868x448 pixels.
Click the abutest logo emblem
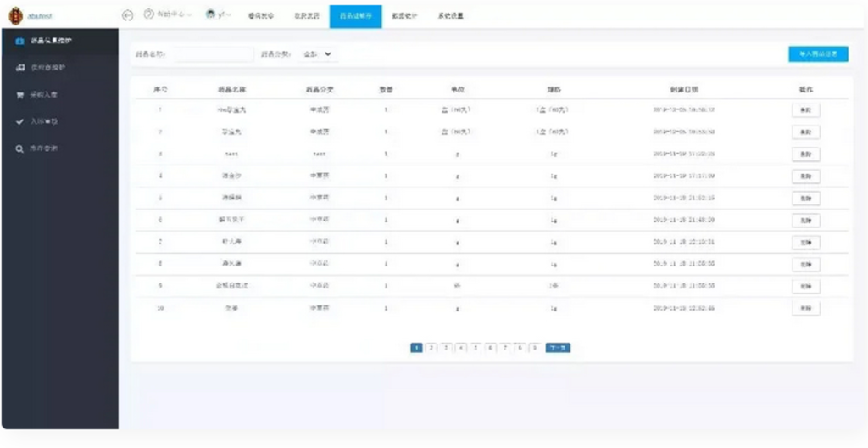pos(16,16)
